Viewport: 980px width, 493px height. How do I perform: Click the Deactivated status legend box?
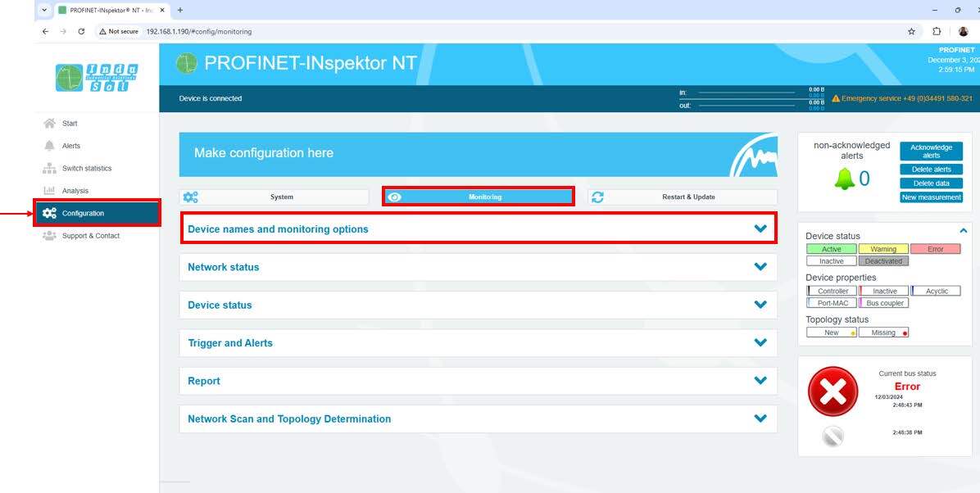(x=883, y=261)
